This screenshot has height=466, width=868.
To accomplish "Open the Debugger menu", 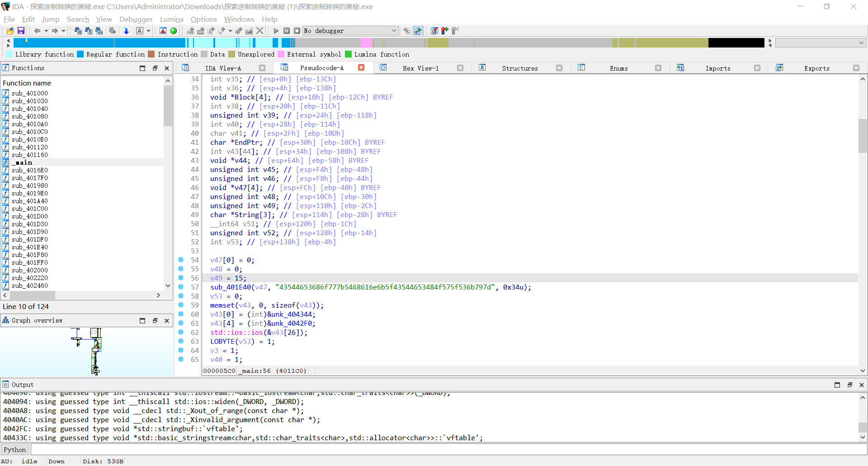I will [136, 19].
